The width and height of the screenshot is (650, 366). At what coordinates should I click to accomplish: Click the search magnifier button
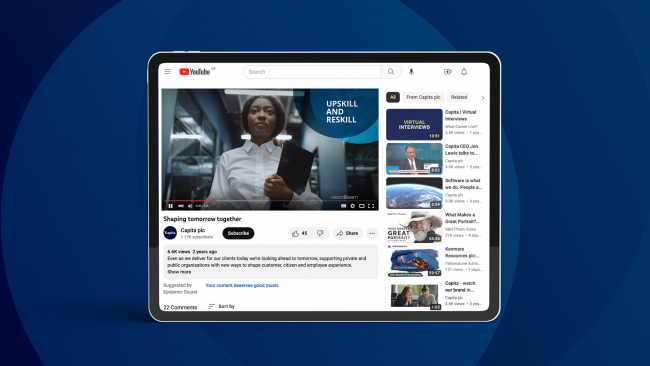(391, 72)
